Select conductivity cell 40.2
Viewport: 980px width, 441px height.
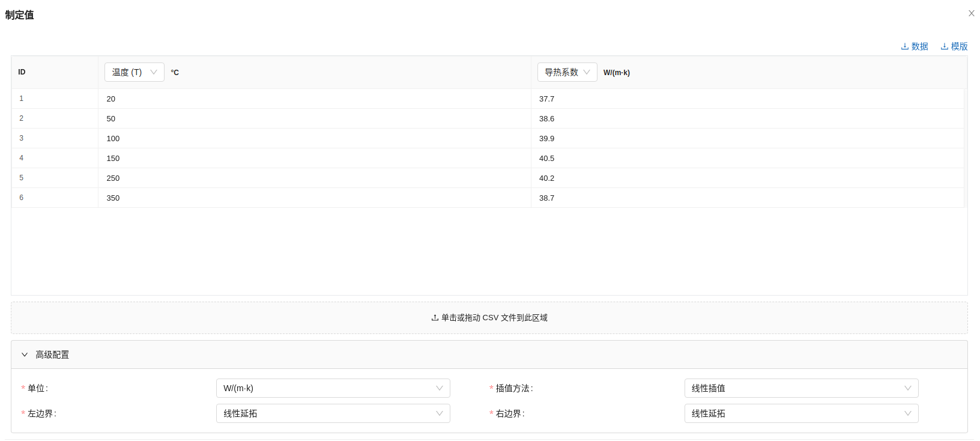coord(748,178)
